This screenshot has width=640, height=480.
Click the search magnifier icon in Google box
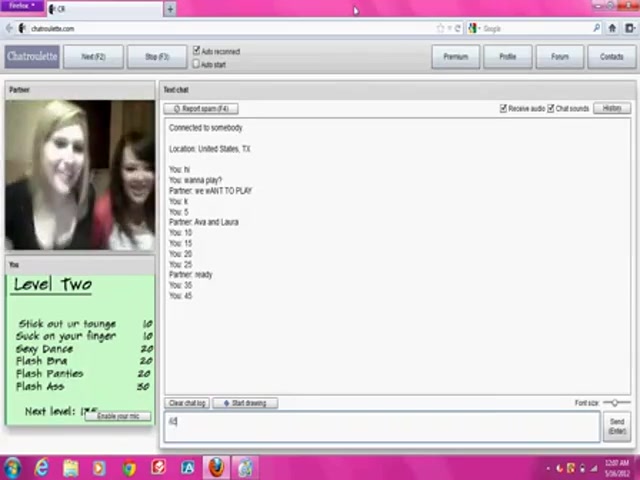[x=597, y=28]
